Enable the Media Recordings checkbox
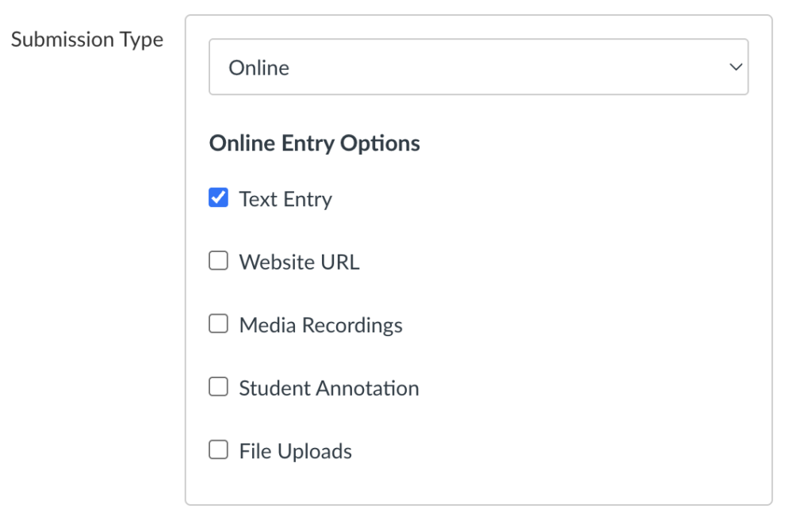The width and height of the screenshot is (812, 532). click(x=218, y=323)
